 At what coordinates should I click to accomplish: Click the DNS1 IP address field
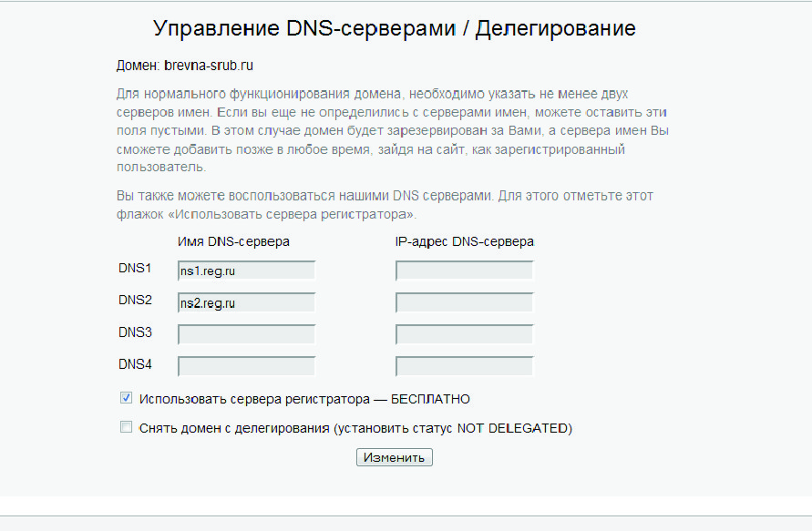click(464, 271)
